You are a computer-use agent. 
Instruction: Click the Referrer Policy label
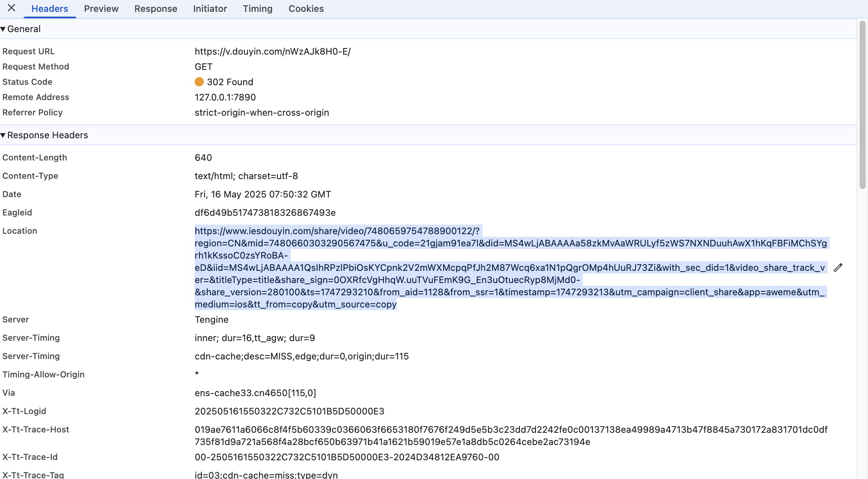[32, 112]
